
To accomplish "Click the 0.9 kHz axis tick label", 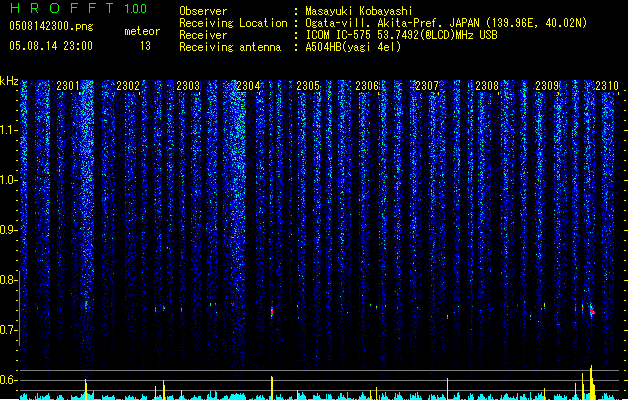I will [9, 230].
